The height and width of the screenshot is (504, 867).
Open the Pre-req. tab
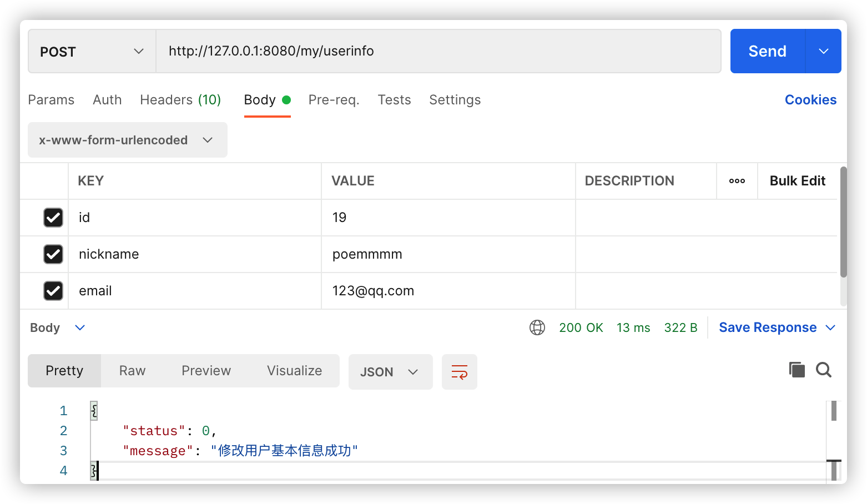pyautogui.click(x=334, y=100)
